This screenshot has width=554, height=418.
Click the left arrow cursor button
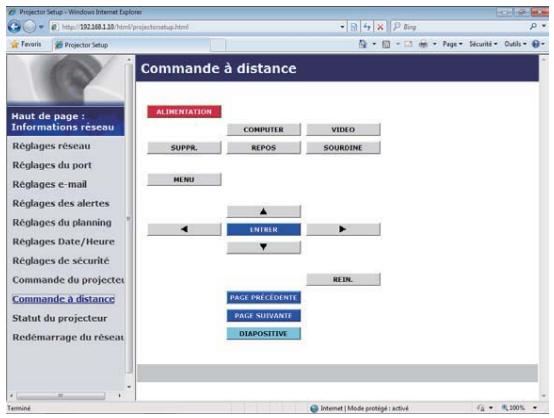[x=184, y=229]
